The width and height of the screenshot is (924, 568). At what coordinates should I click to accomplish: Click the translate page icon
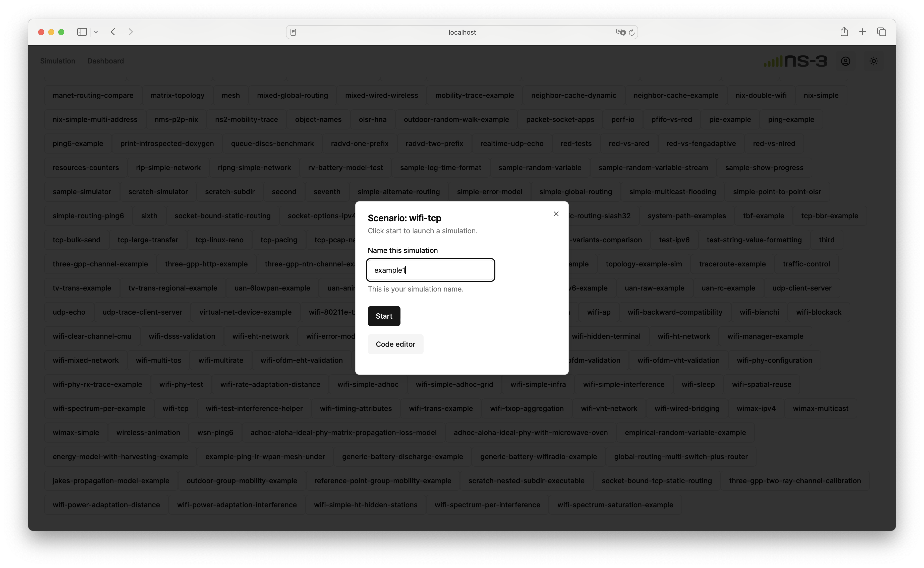(620, 32)
